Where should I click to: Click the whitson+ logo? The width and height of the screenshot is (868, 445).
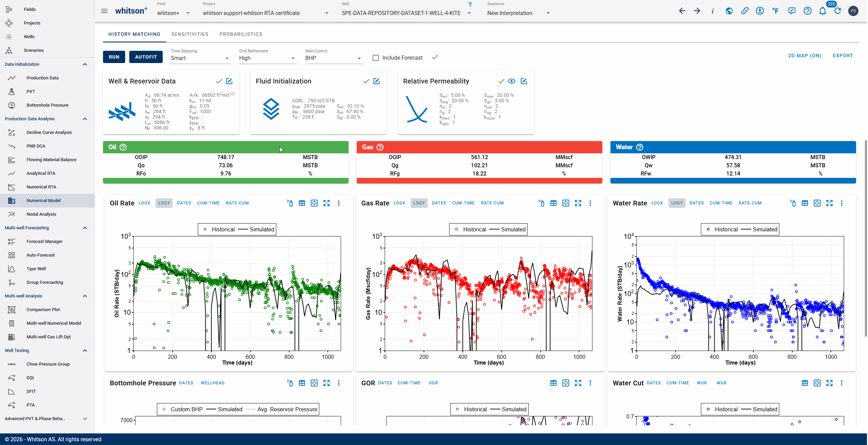coord(131,11)
